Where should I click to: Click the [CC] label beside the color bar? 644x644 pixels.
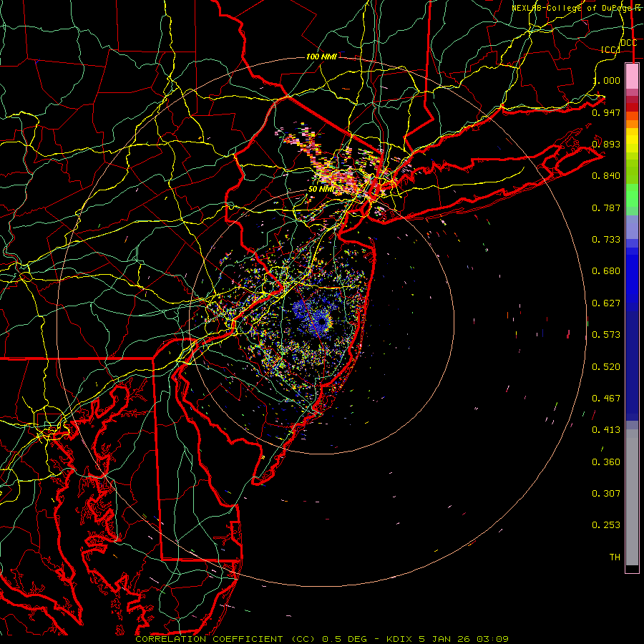611,49
